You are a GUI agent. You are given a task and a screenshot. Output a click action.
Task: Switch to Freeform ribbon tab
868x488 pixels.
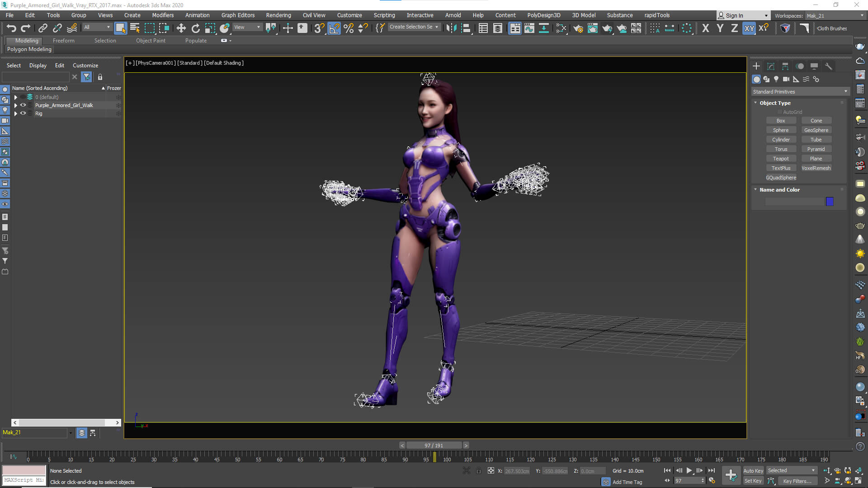tap(63, 41)
